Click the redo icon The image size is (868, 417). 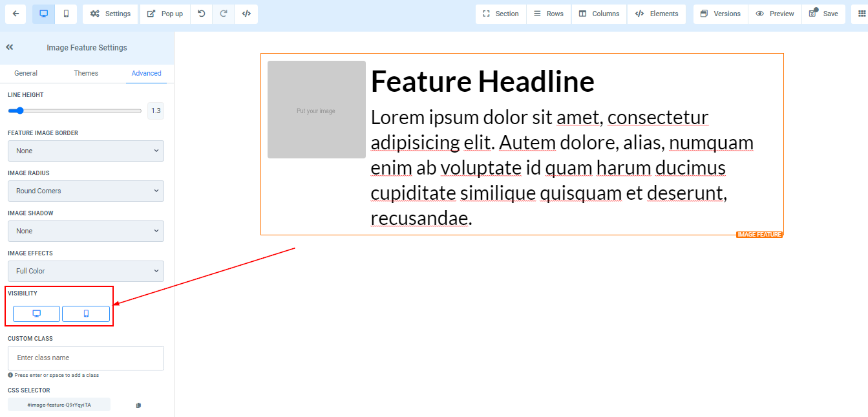pos(224,14)
